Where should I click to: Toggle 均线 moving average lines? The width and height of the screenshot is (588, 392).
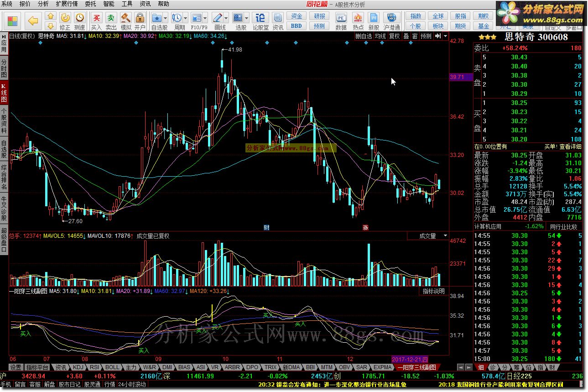[380, 36]
